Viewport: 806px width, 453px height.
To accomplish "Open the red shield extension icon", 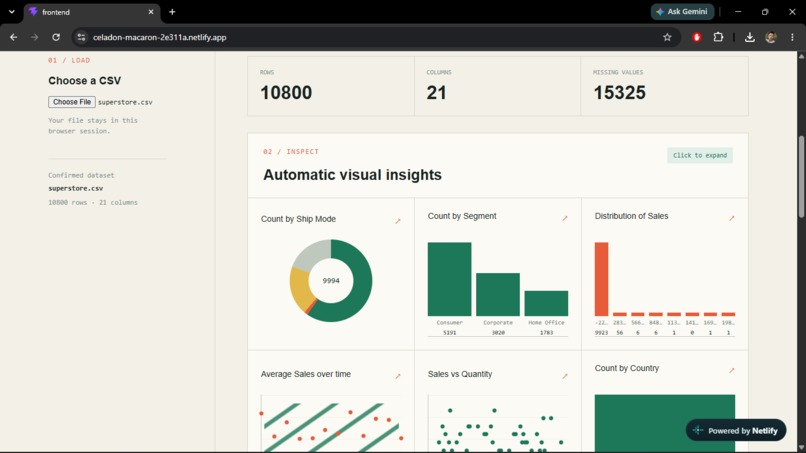I will coord(697,37).
